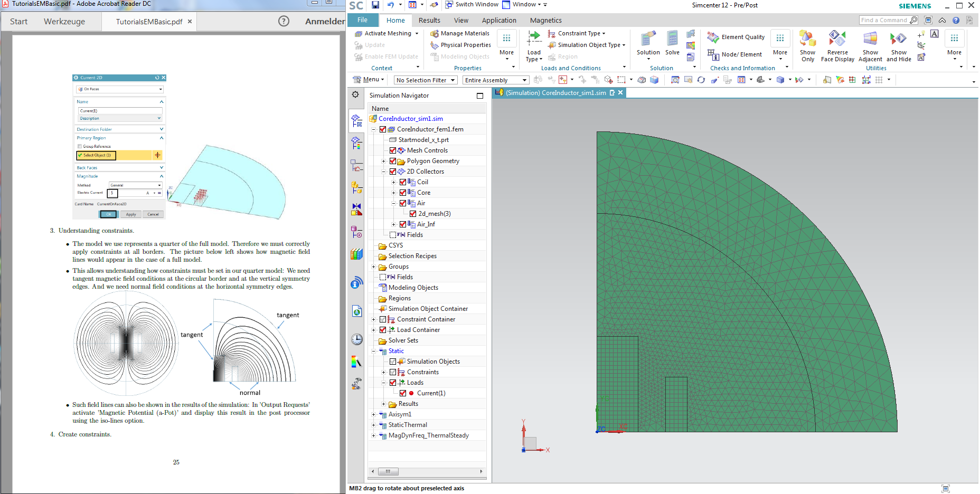Disable the Current(1) load checkbox
Screen dimensions: 980x494
[403, 393]
